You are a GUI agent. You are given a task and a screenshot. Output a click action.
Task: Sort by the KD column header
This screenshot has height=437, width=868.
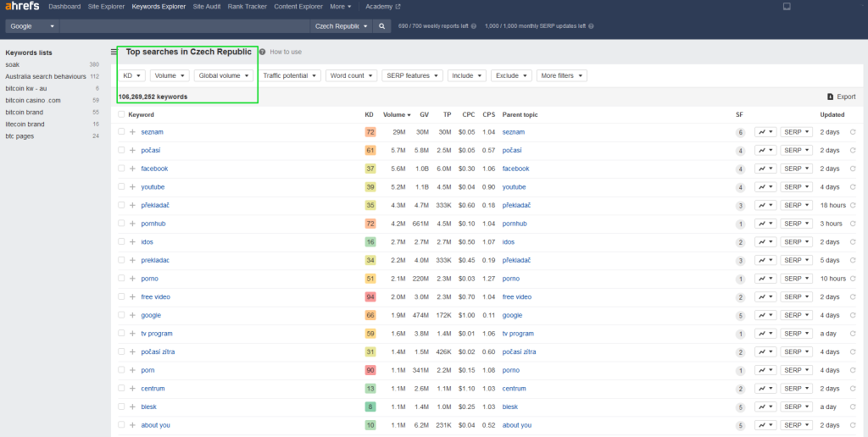point(369,115)
